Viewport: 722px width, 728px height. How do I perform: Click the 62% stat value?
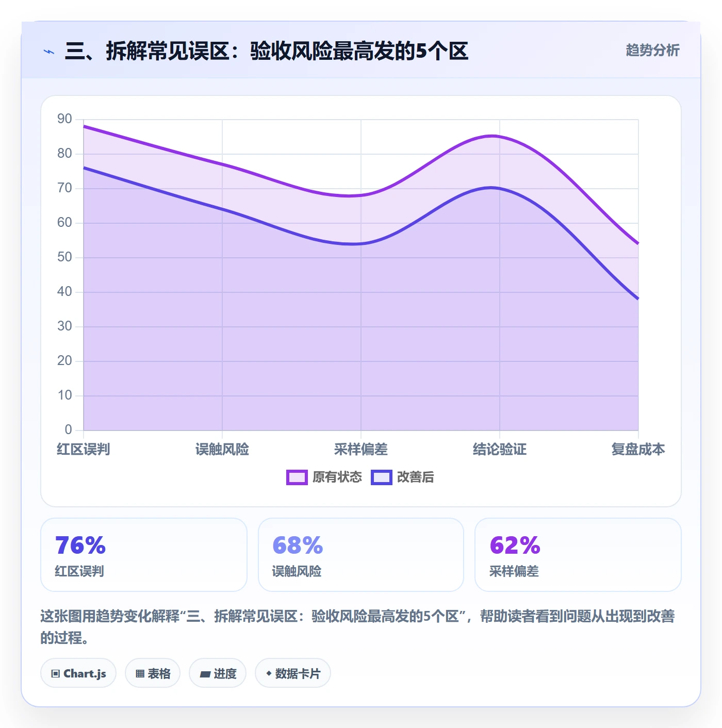515,545
